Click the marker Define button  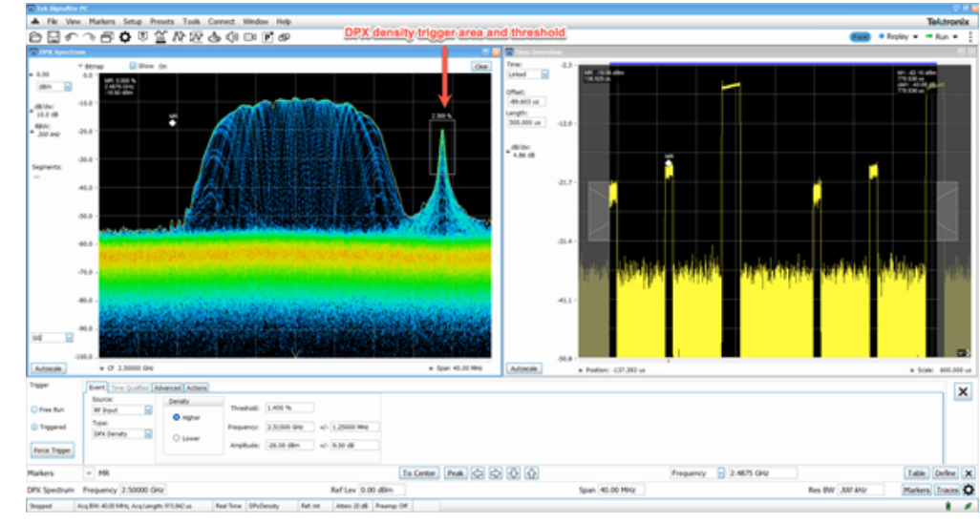click(945, 473)
